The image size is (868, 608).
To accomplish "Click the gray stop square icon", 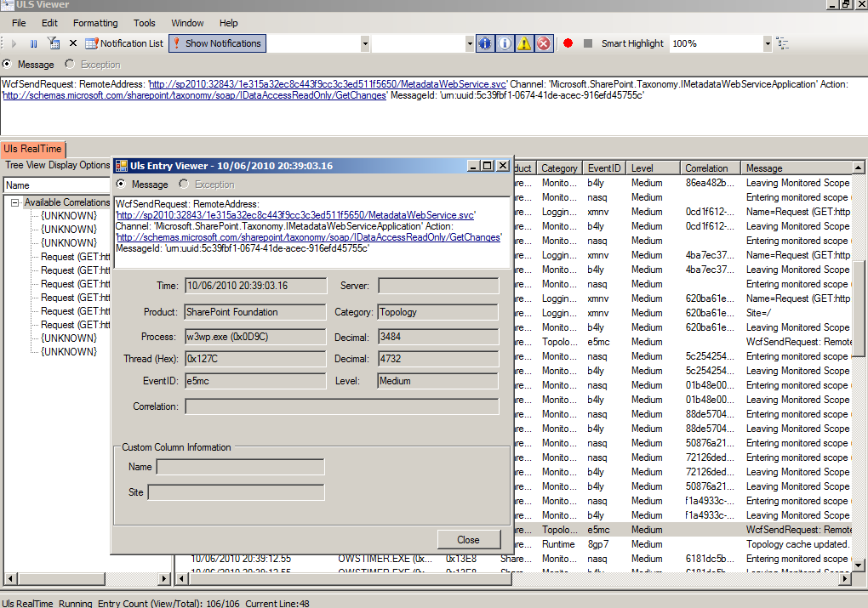I will [x=588, y=43].
